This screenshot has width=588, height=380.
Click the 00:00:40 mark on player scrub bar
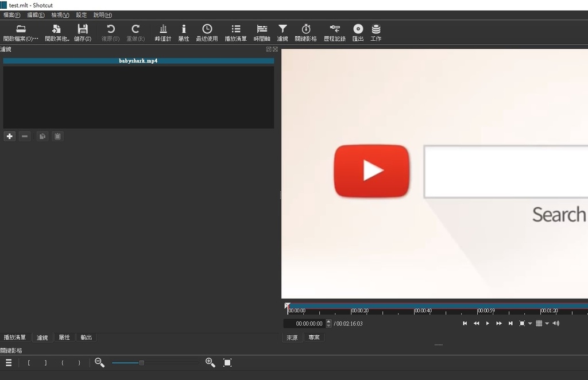[x=423, y=311]
